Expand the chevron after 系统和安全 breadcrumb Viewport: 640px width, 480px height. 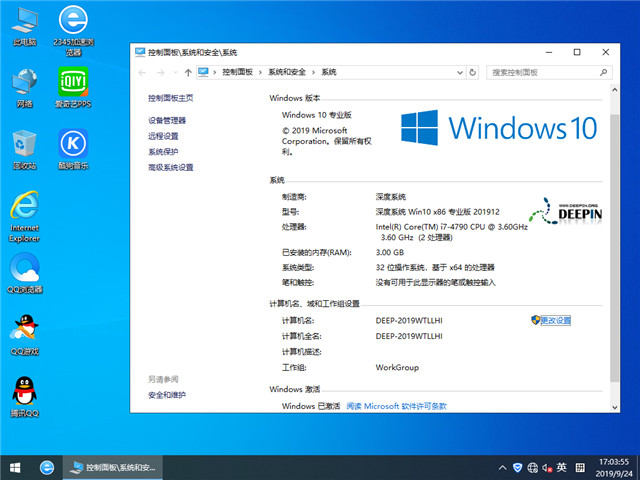click(x=313, y=72)
